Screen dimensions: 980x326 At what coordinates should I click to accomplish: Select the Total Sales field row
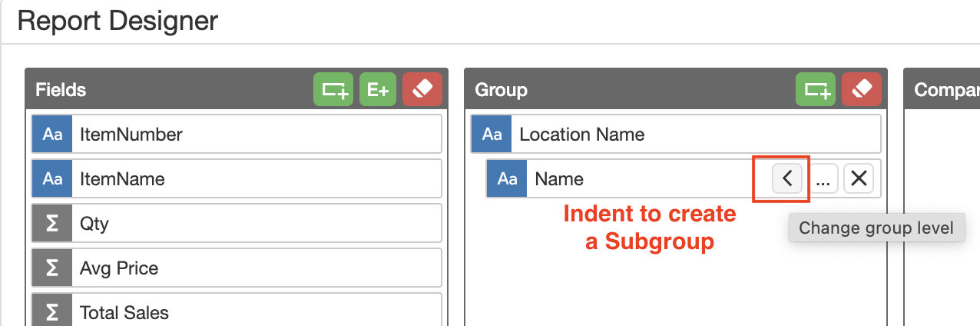[x=237, y=310]
